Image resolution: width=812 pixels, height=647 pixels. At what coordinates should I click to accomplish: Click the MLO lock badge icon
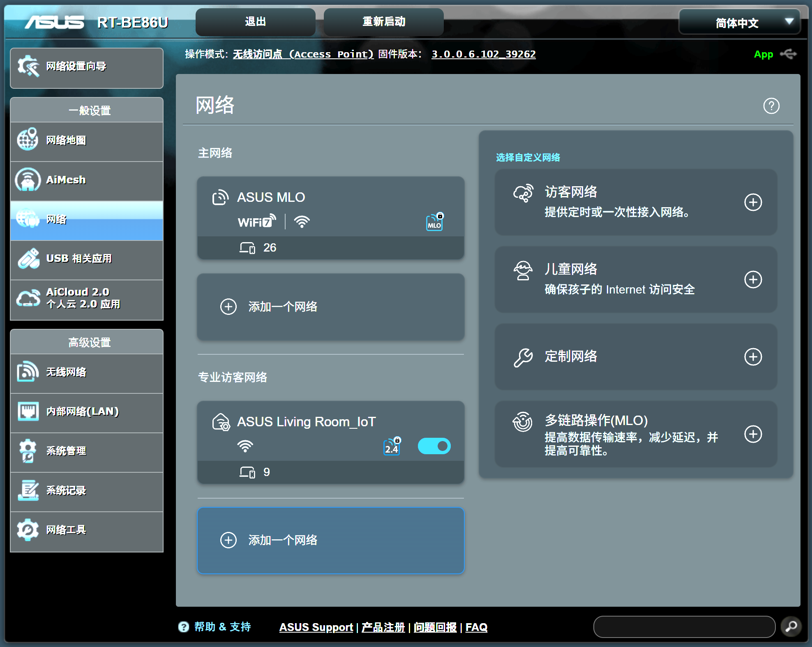[435, 222]
